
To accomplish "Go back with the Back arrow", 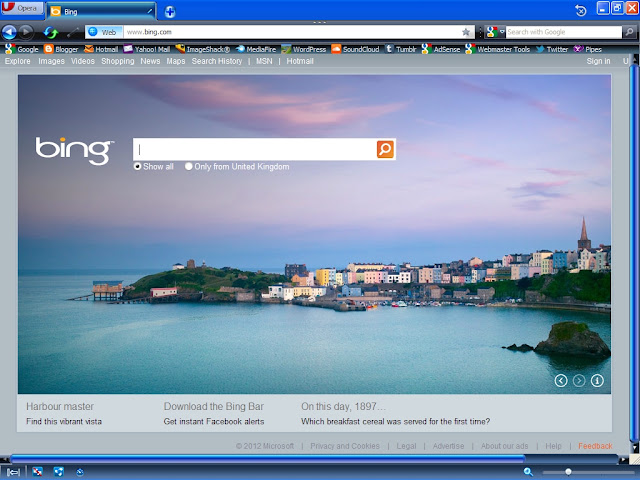I will coord(9,32).
